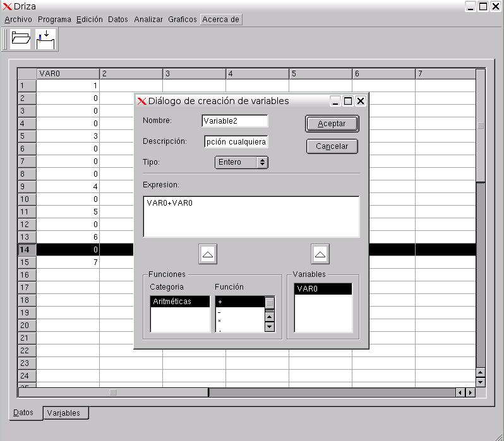Screen dimensions: 504x441
Task: Open file with the folder toolbar icon
Action: point(20,39)
